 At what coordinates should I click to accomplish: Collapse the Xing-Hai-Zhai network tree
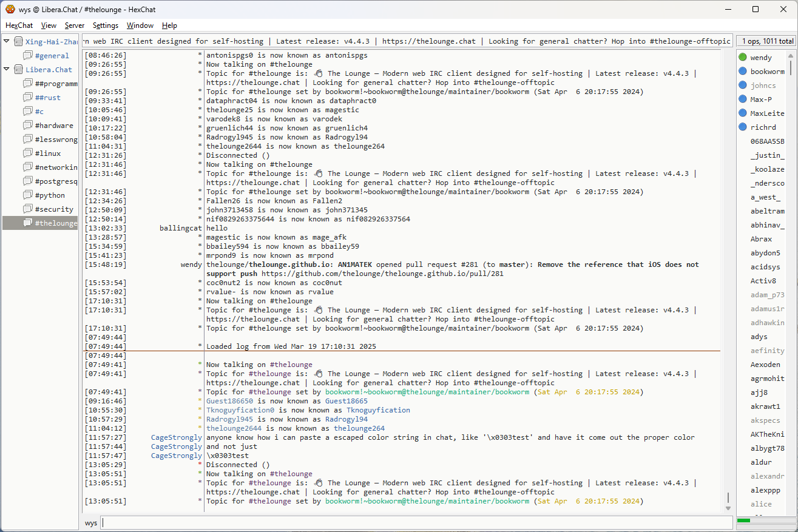(7, 41)
